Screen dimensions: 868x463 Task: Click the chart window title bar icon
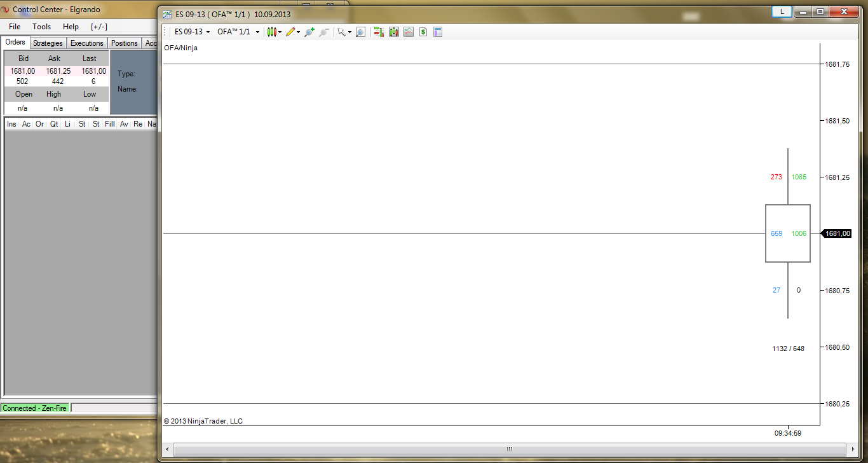[x=168, y=14]
